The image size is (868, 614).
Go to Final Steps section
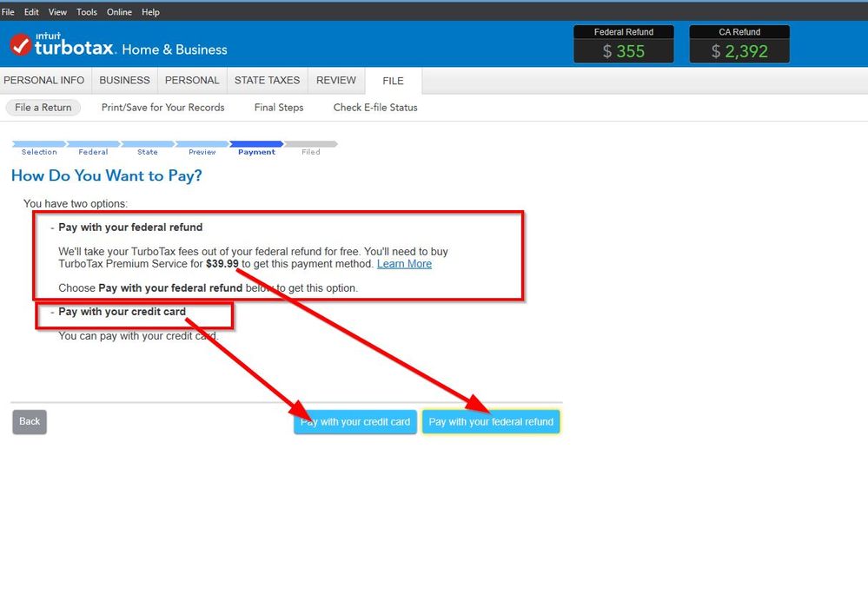[279, 108]
